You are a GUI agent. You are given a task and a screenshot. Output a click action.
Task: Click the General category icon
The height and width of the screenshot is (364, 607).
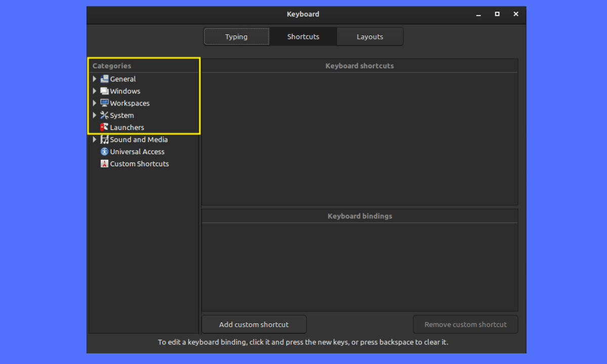click(x=104, y=79)
